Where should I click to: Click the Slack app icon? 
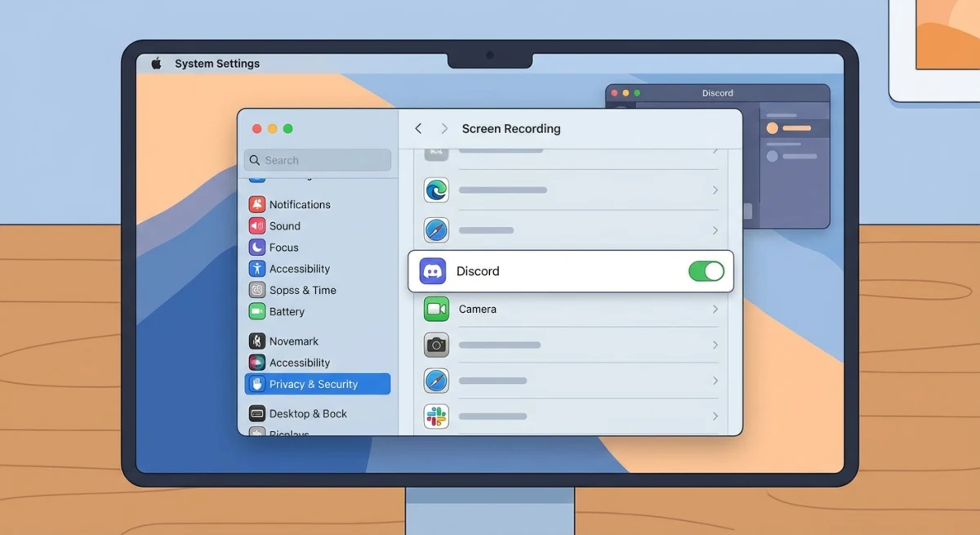pyautogui.click(x=436, y=416)
